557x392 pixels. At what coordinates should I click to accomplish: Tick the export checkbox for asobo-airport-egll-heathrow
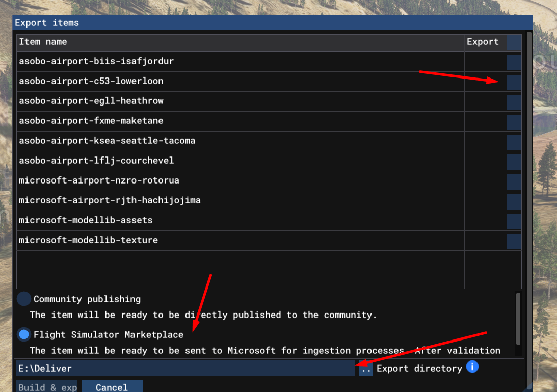point(514,102)
